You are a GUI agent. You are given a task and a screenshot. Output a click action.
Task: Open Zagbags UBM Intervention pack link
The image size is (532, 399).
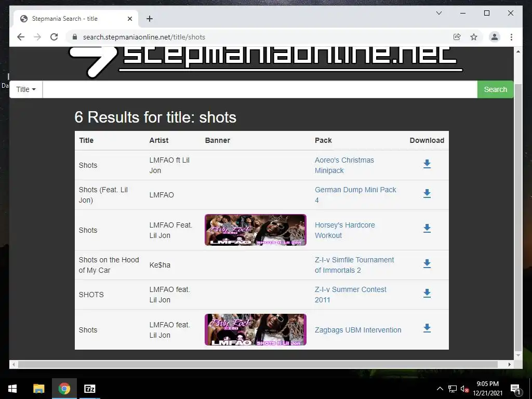click(x=358, y=330)
